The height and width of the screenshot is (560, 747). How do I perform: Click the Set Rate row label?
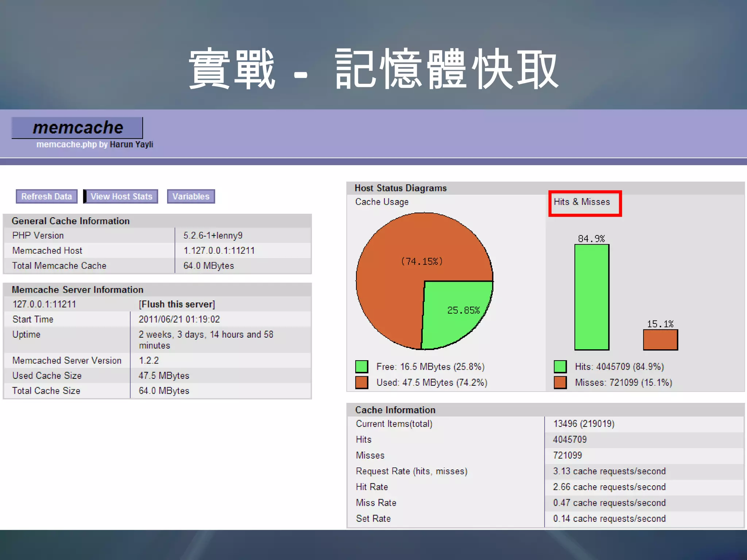[x=373, y=518]
